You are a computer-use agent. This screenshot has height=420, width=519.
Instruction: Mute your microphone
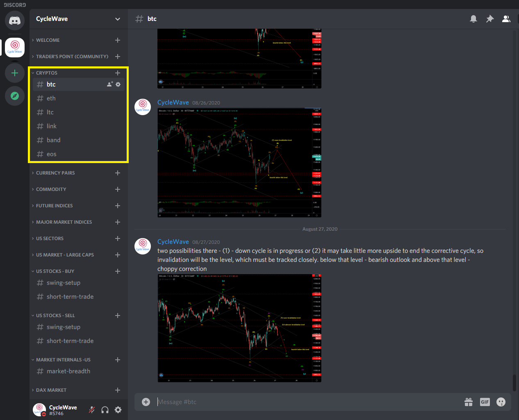(x=91, y=409)
